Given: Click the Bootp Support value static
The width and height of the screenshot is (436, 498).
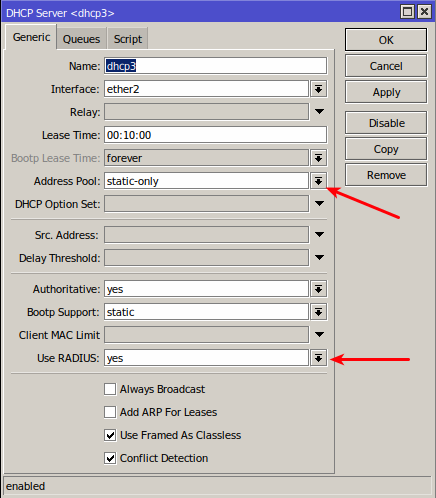Looking at the screenshot, I should tap(206, 312).
